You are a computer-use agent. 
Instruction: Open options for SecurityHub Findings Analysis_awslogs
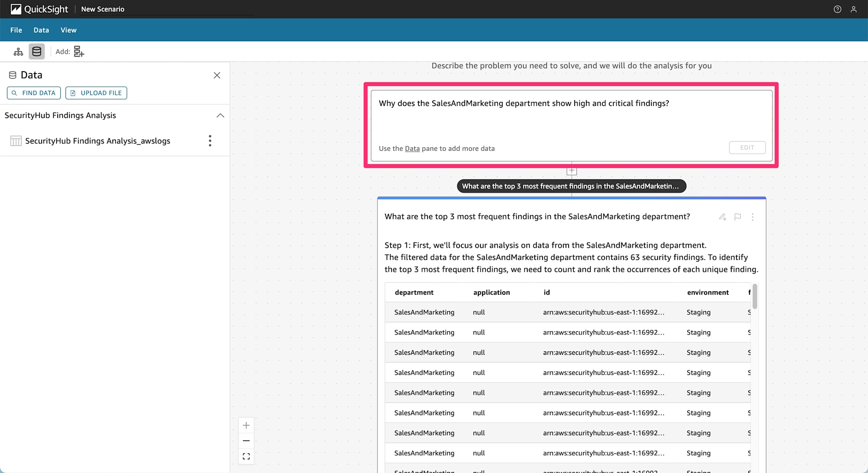210,141
